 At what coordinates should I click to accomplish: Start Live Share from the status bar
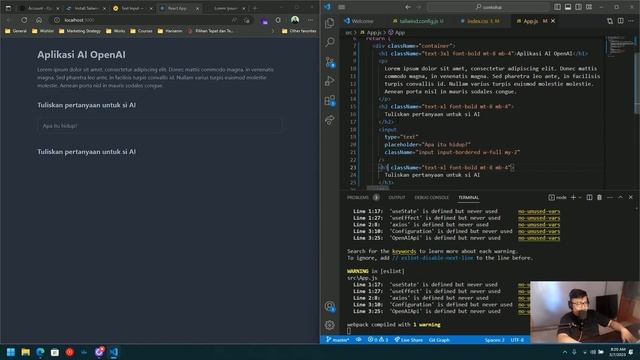(408, 340)
